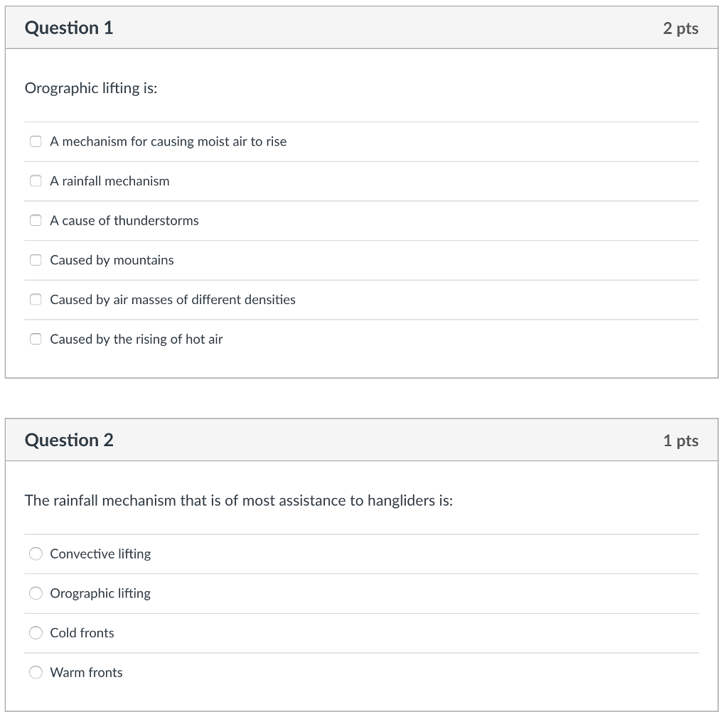Check "Caused by mountains" option
This screenshot has height=724, width=728.
(x=36, y=260)
